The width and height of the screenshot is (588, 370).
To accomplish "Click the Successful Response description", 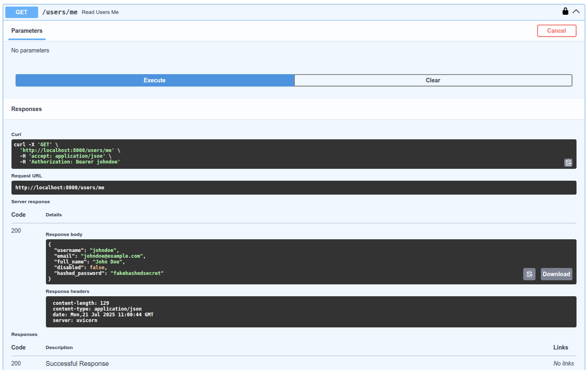I will [77, 363].
